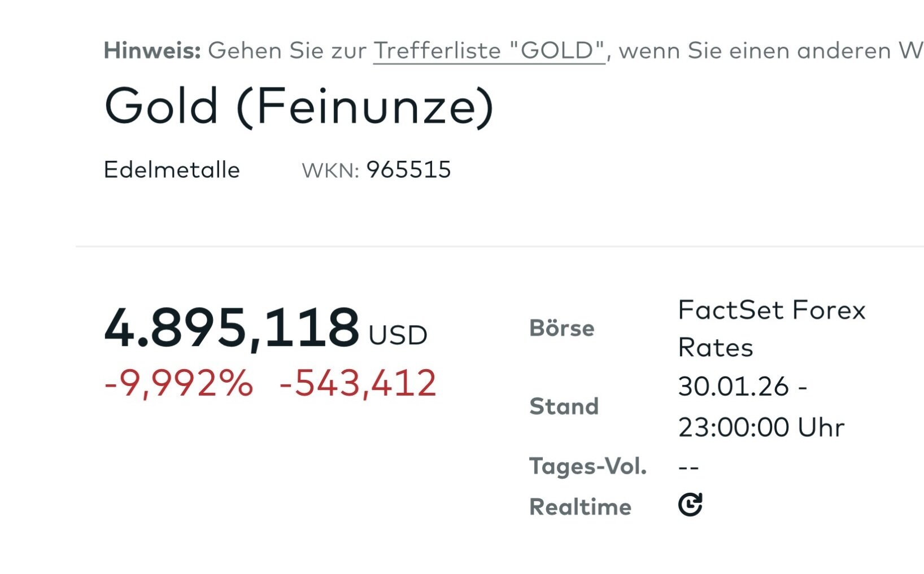This screenshot has width=924, height=574.
Task: Click the Börse label
Action: point(561,328)
